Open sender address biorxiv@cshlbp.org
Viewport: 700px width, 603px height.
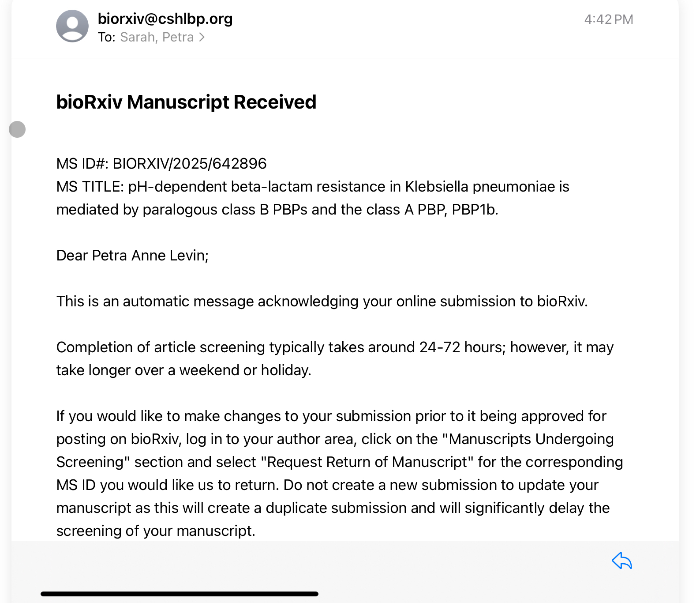point(165,19)
